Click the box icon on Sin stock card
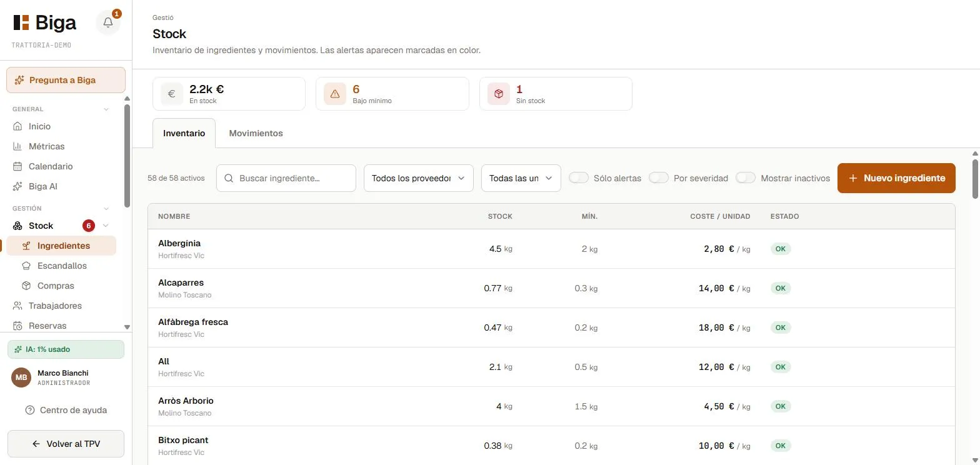980x465 pixels. tap(499, 94)
